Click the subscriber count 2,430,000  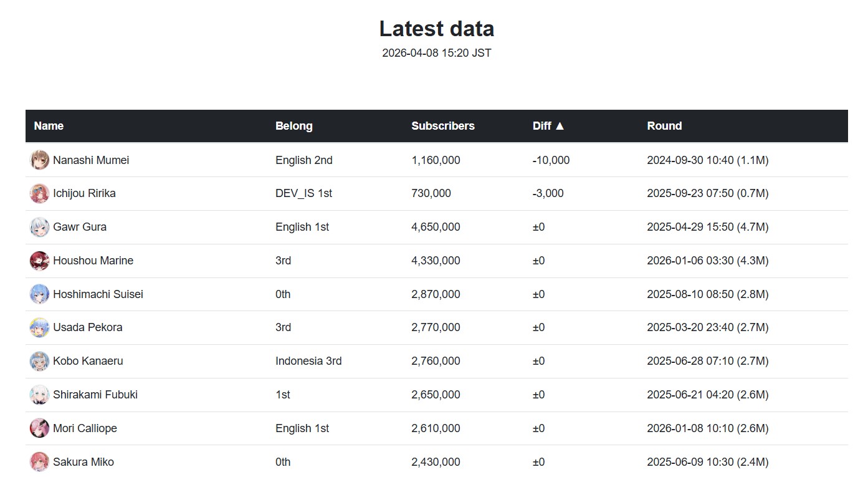pyautogui.click(x=436, y=462)
